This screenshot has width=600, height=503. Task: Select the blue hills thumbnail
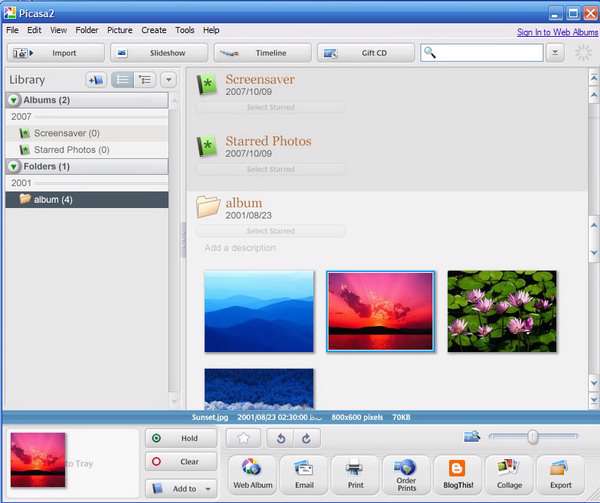pos(259,311)
